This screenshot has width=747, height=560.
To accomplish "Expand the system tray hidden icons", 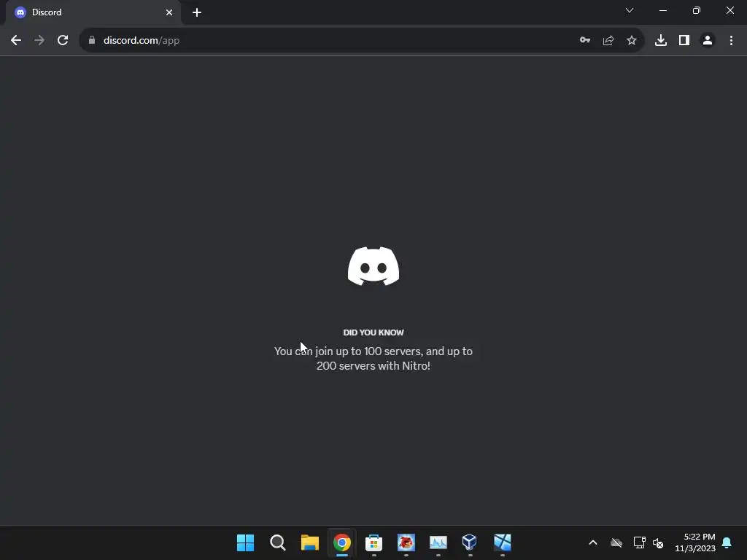I will 593,542.
